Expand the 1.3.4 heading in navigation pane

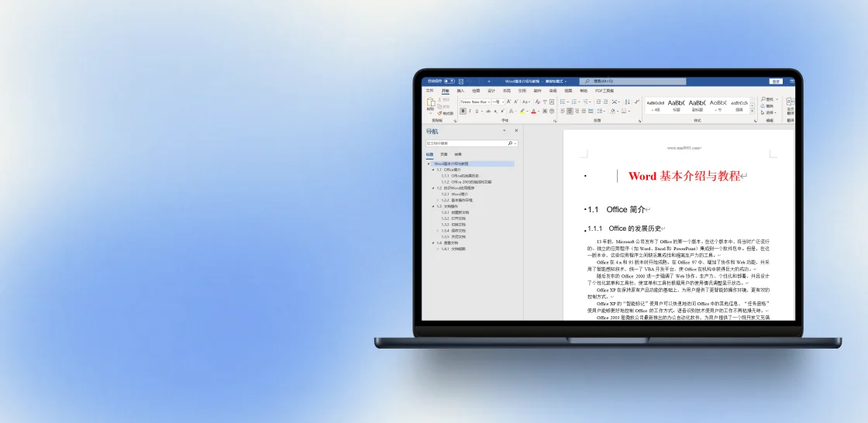pos(437,230)
